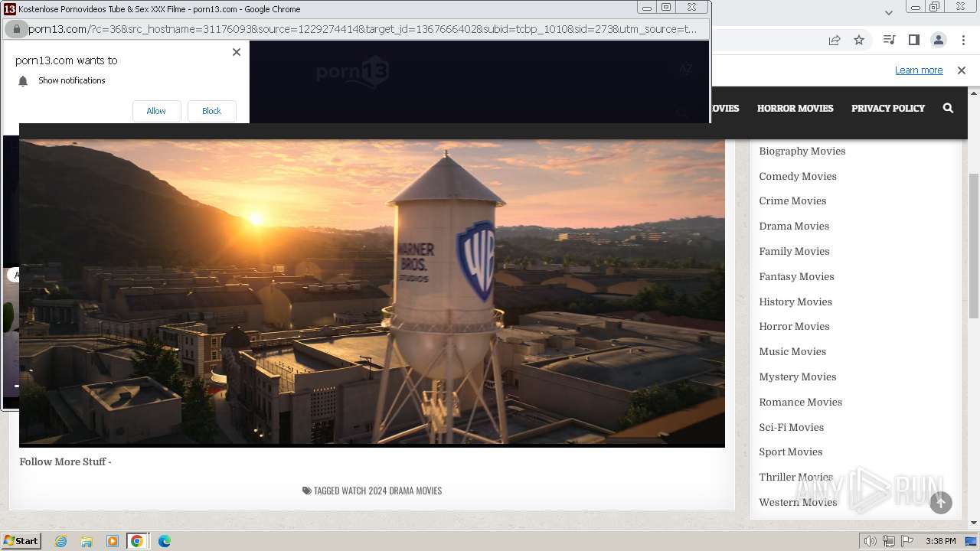
Task: Click the scroll-to-top arrow button
Action: tap(941, 503)
